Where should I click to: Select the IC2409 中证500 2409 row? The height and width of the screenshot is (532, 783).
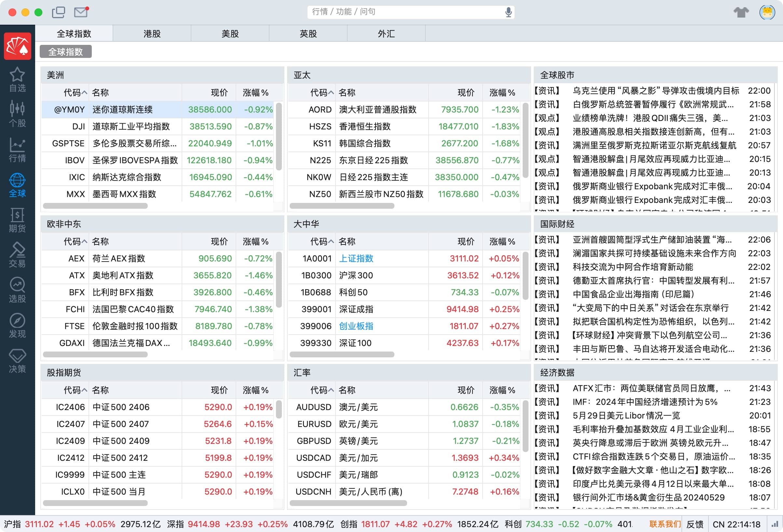[x=158, y=441]
